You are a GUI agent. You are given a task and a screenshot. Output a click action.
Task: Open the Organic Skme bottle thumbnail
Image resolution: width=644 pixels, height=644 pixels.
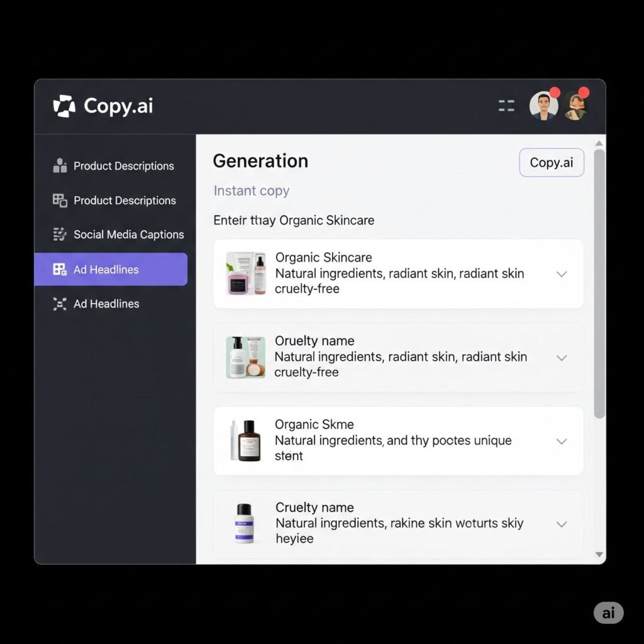[246, 440]
